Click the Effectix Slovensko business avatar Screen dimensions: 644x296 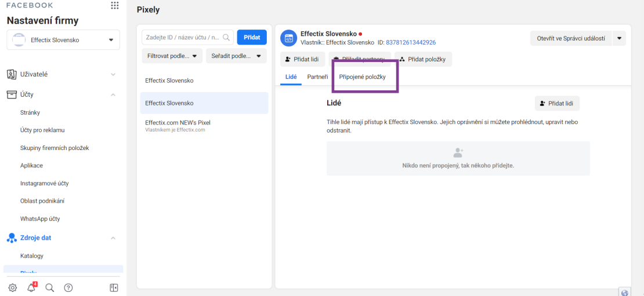tap(19, 40)
